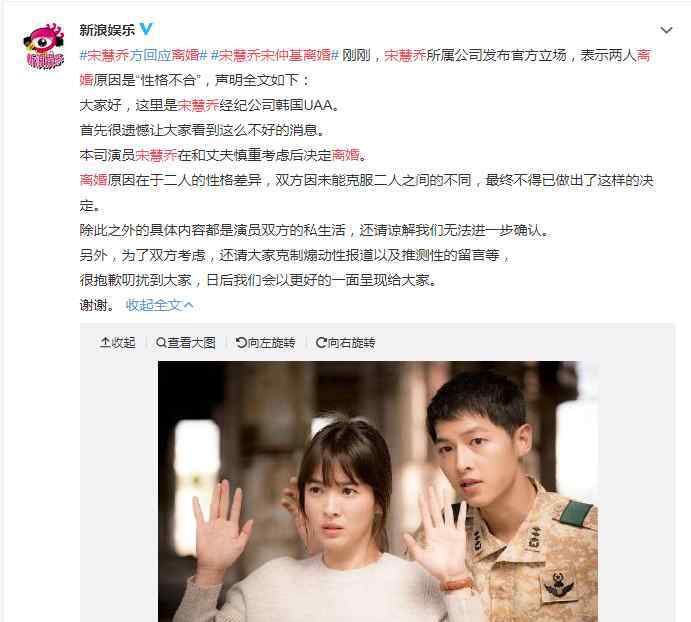Image resolution: width=691 pixels, height=622 pixels.
Task: Expand the post options chevron menu
Action: pyautogui.click(x=666, y=30)
